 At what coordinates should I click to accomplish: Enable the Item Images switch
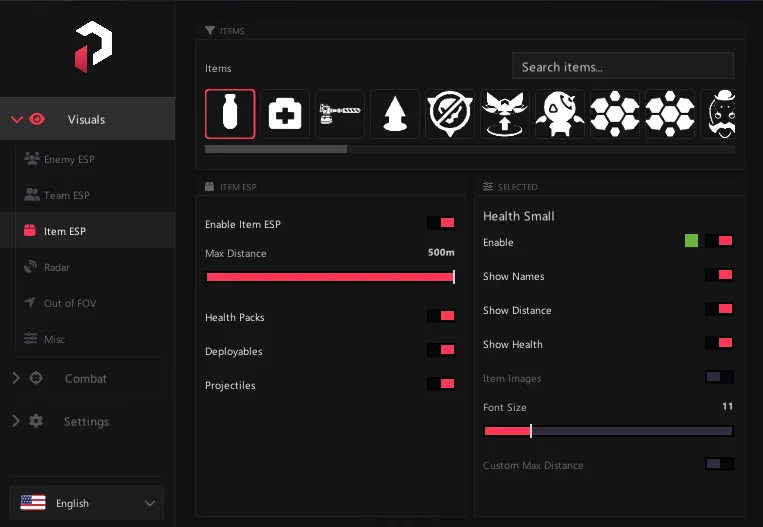(719, 377)
